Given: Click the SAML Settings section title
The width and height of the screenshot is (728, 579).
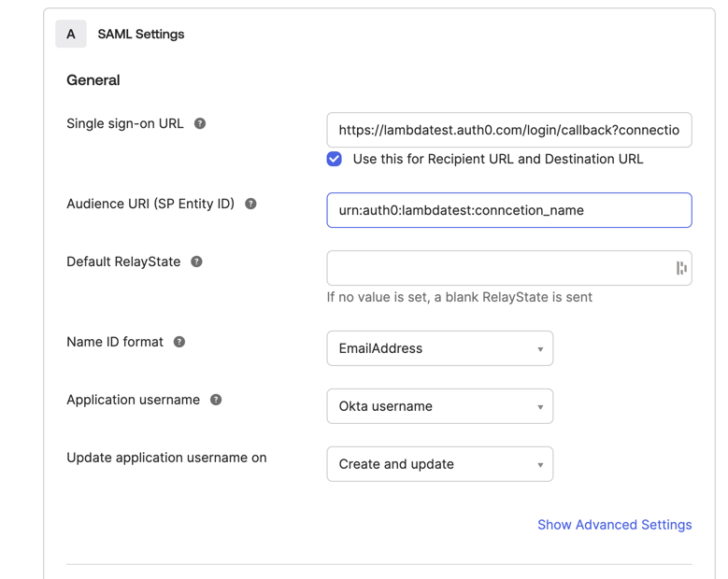Looking at the screenshot, I should (x=141, y=34).
